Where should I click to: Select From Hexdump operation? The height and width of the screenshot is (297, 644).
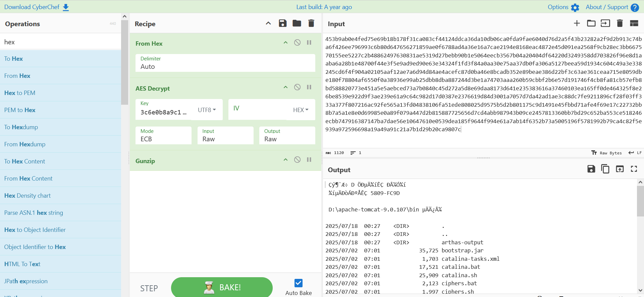(60, 144)
